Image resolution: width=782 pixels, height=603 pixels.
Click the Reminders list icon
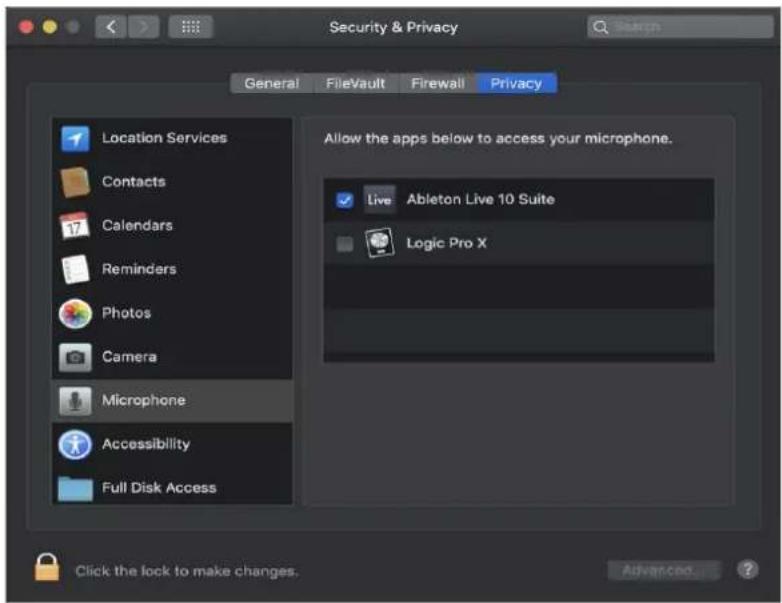click(x=75, y=269)
